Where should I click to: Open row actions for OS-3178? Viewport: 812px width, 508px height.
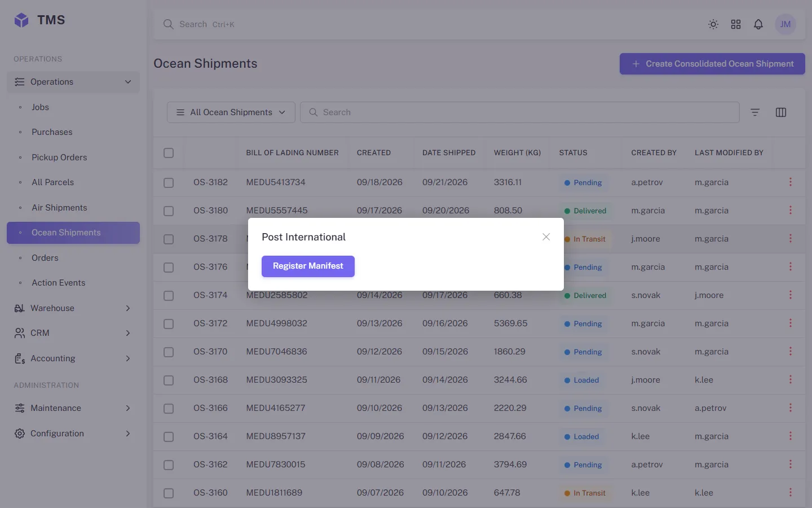pos(791,238)
